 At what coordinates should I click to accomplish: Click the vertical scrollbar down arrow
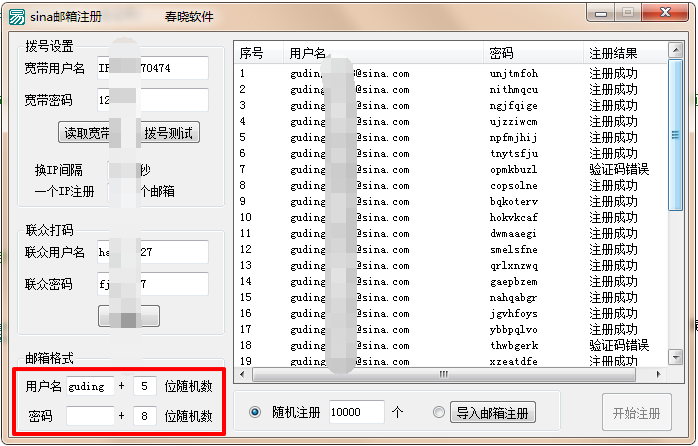pyautogui.click(x=676, y=357)
